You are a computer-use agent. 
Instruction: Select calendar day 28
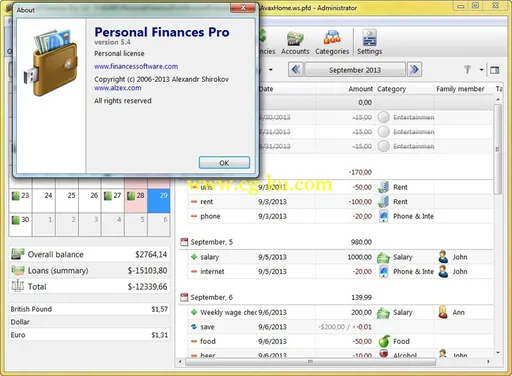click(136, 200)
